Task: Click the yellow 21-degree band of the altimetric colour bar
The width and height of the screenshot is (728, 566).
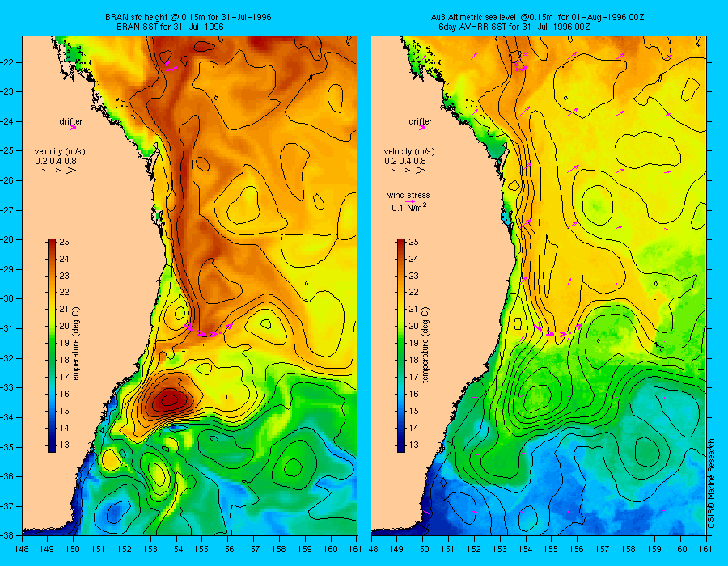Action: (400, 309)
